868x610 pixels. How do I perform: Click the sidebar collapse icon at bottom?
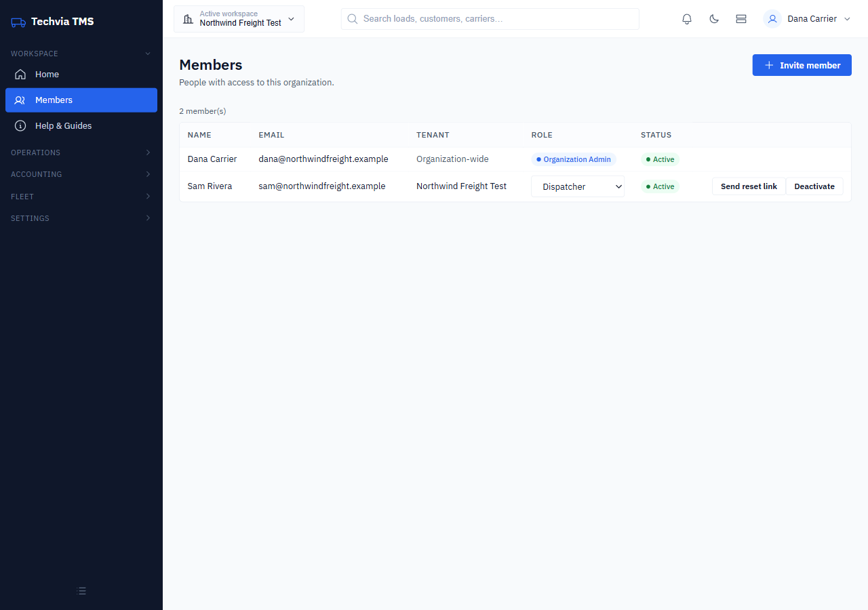pyautogui.click(x=81, y=591)
